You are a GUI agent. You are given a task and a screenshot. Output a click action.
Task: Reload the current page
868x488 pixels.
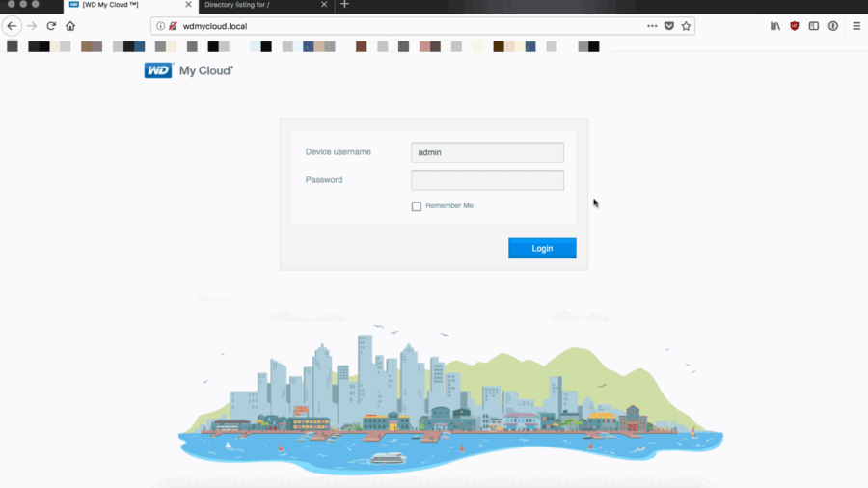tap(51, 26)
